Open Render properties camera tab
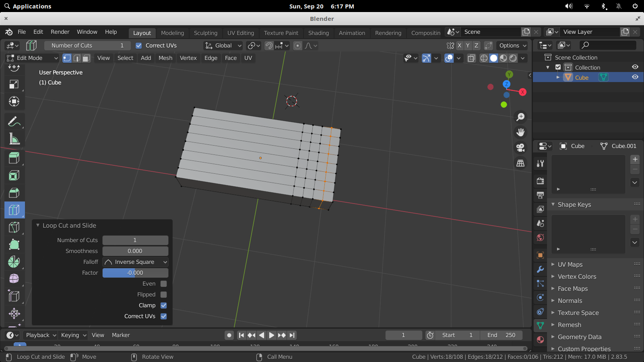Image resolution: width=644 pixels, height=362 pixels. coord(540,181)
